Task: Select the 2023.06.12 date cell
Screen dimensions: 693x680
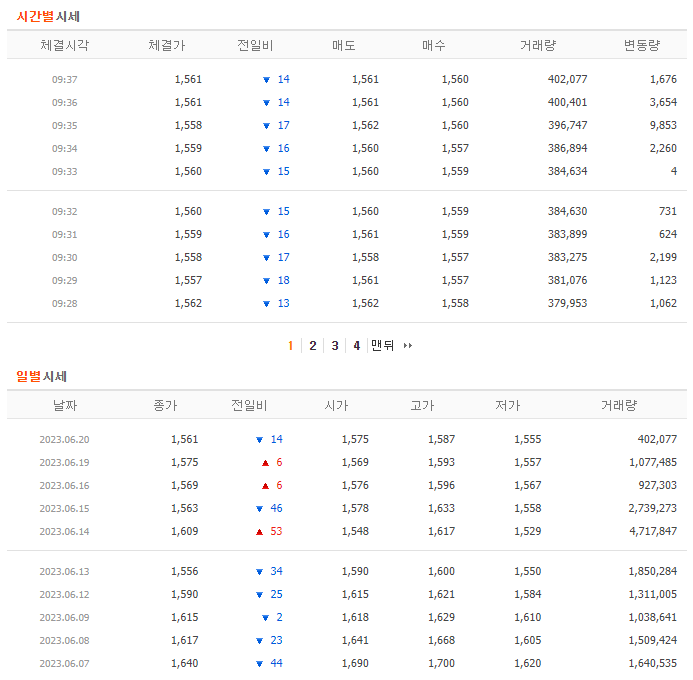Action: [65, 595]
